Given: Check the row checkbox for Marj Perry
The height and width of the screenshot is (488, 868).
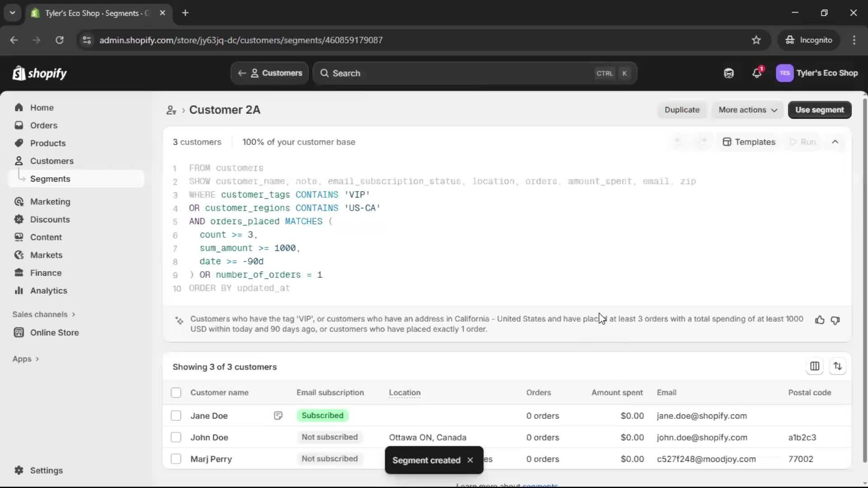Looking at the screenshot, I should (x=176, y=459).
